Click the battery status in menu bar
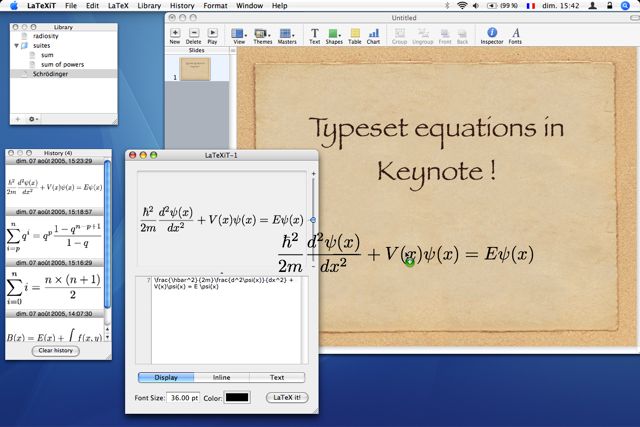Screen dimensions: 640x427 pos(502,6)
